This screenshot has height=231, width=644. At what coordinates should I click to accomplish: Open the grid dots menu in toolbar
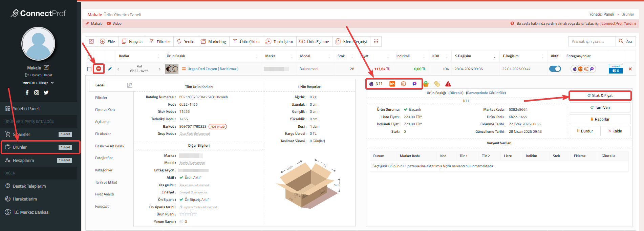click(x=376, y=41)
